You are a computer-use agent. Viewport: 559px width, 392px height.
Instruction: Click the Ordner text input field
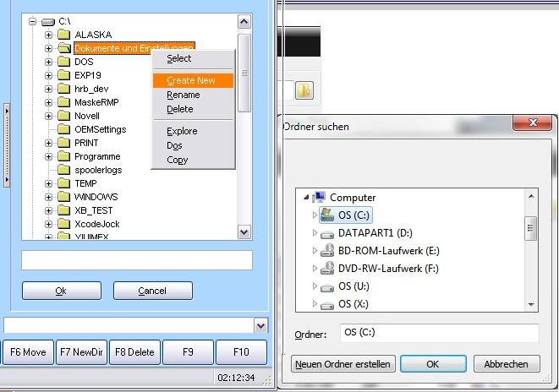coord(438,333)
